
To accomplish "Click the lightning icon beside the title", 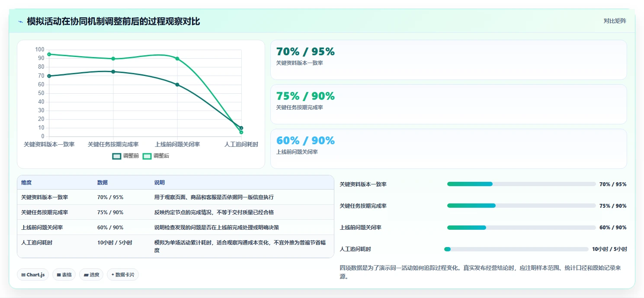I will pos(21,22).
